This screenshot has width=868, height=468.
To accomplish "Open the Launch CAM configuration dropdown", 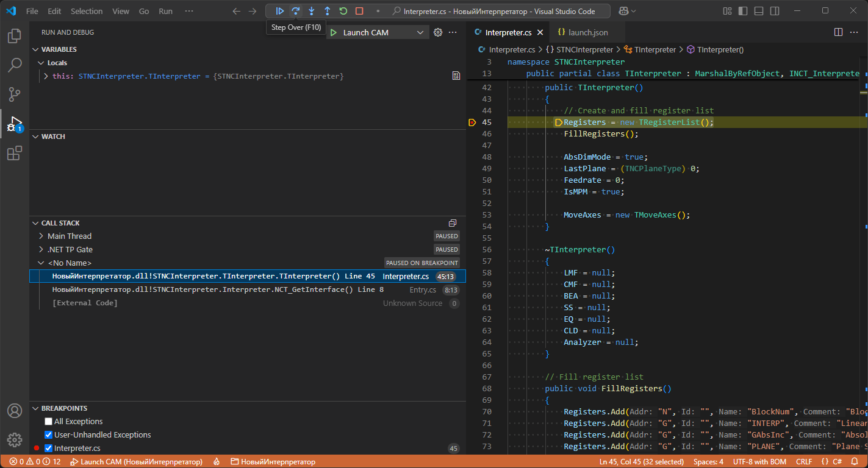I will pos(378,33).
